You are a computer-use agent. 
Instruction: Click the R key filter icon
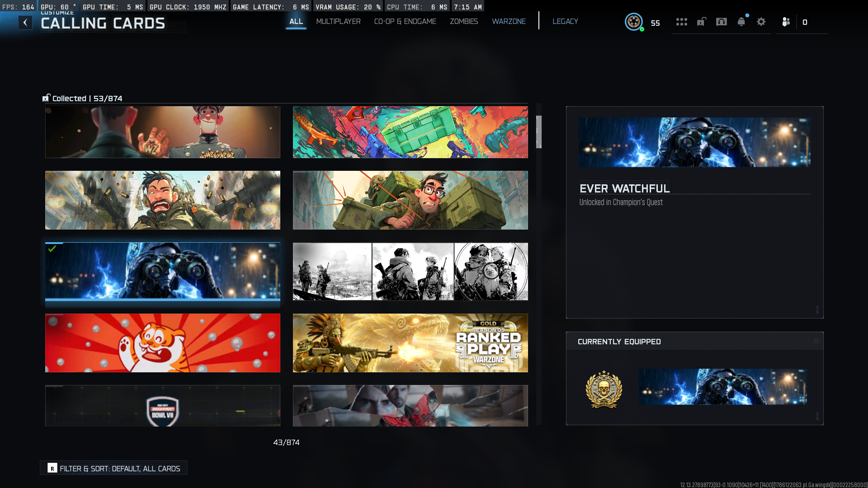tap(52, 468)
